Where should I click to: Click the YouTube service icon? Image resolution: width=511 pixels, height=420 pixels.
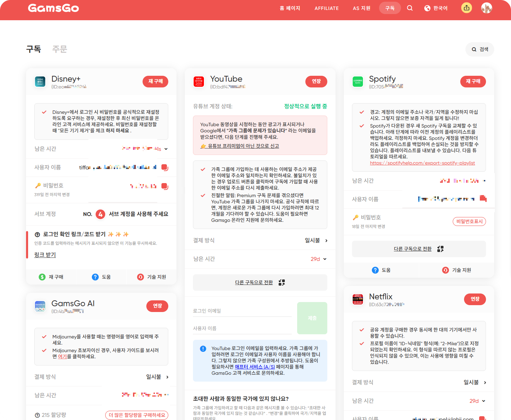[x=199, y=82]
